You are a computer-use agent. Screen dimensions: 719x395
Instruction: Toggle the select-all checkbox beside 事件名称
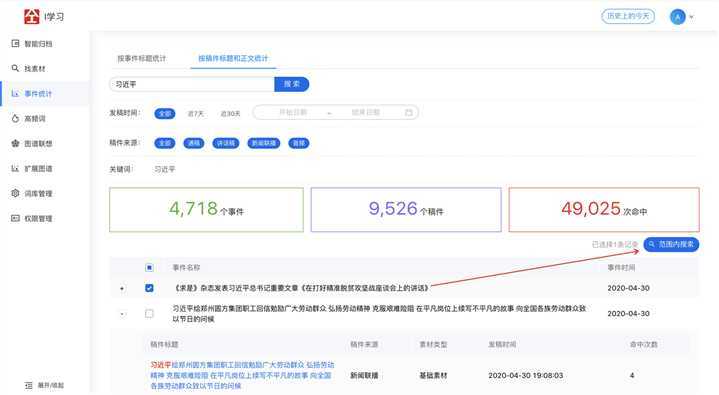(x=149, y=267)
